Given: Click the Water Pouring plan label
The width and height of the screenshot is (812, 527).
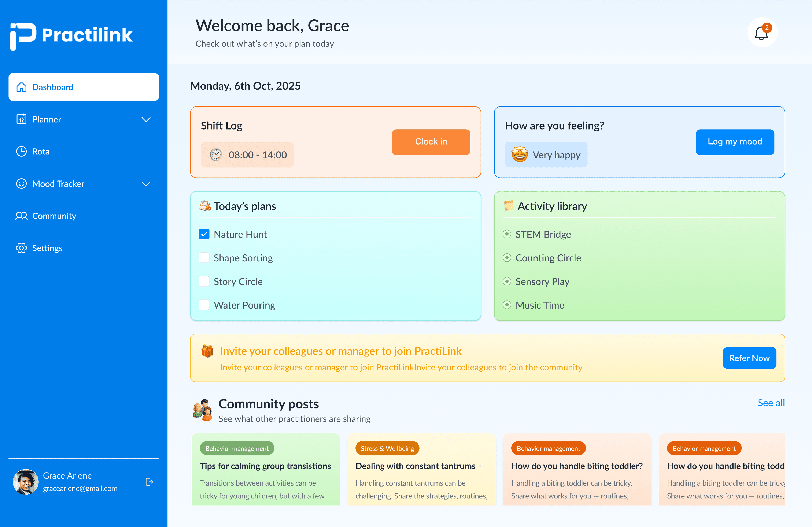Looking at the screenshot, I should tap(244, 305).
